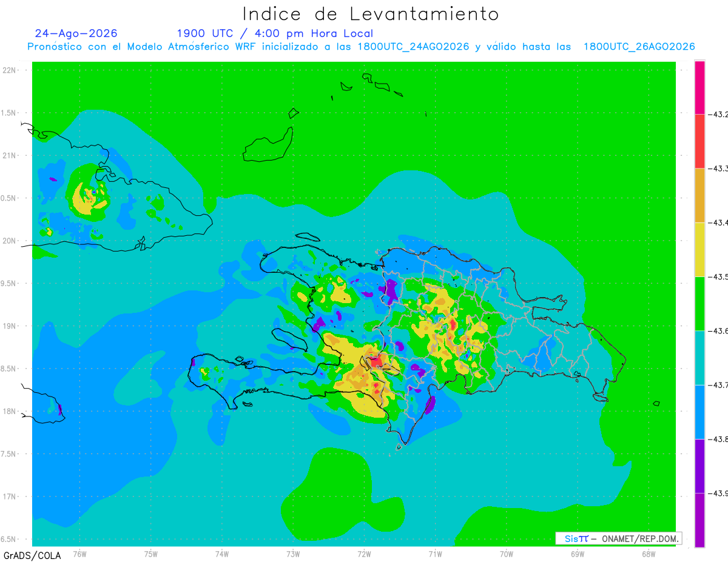Click initialization time "1800UTC_24AGO2026"

pyautogui.click(x=413, y=47)
